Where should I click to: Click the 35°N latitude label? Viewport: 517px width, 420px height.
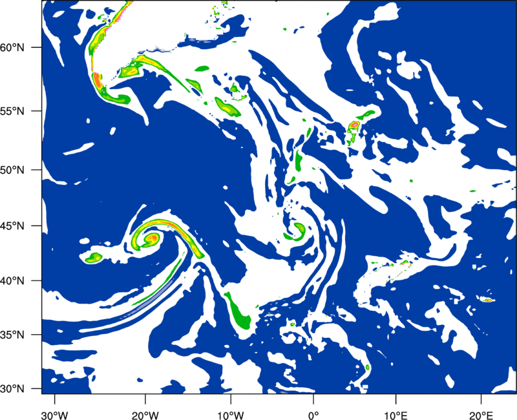tap(12, 335)
